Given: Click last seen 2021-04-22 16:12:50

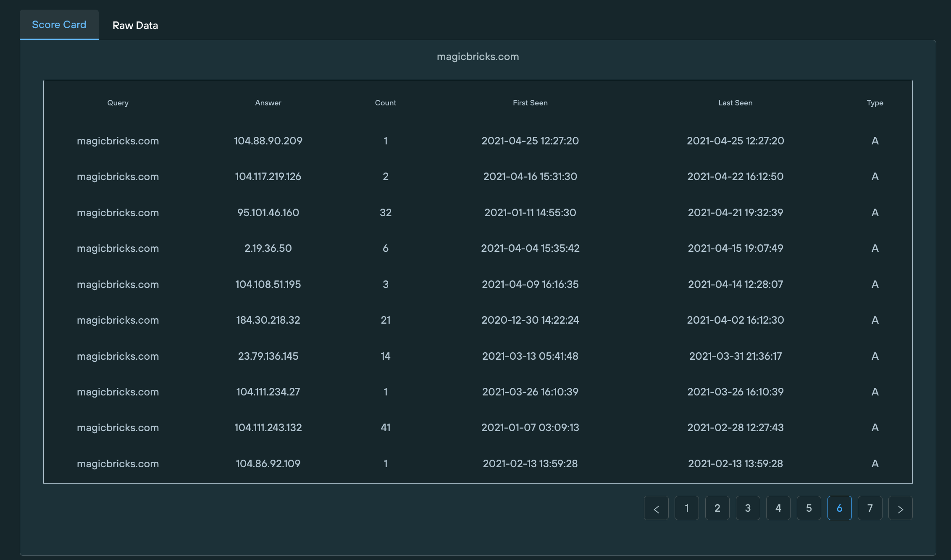Looking at the screenshot, I should click(x=736, y=176).
